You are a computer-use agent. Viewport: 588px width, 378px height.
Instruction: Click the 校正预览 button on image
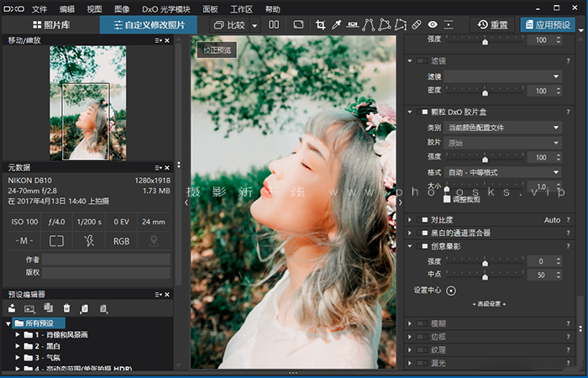pyautogui.click(x=217, y=50)
